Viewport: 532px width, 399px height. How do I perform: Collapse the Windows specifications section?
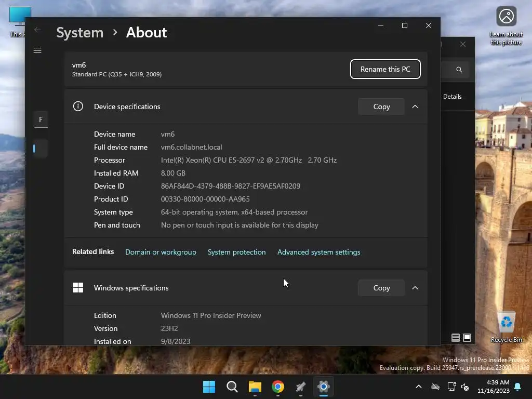coord(415,288)
